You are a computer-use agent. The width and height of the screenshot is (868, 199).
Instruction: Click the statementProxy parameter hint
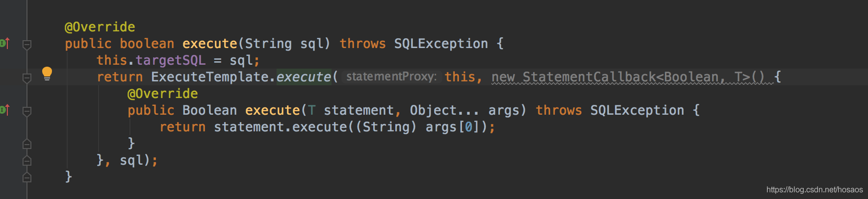coord(391,77)
